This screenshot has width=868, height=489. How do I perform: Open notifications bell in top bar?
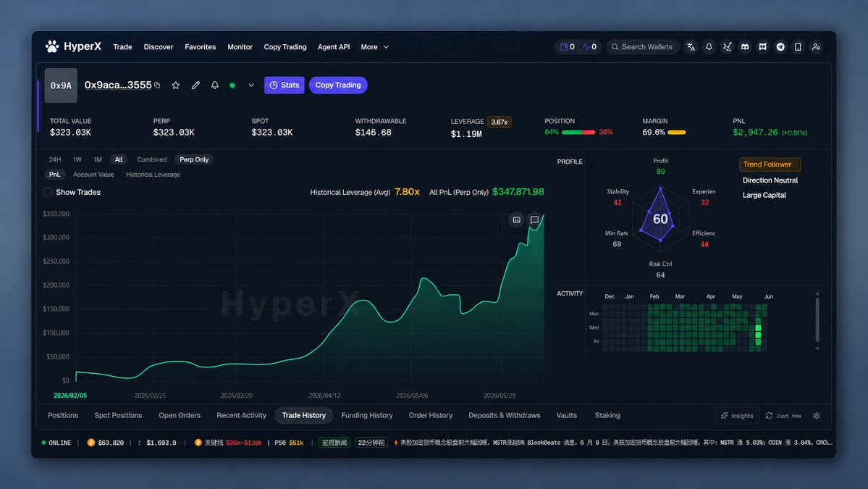click(x=709, y=47)
